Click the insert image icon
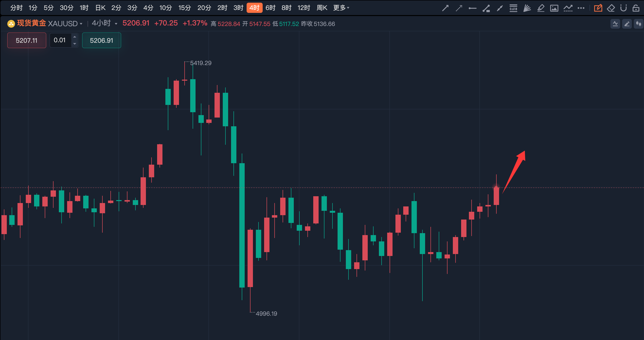This screenshot has height=340, width=644. tap(554, 8)
